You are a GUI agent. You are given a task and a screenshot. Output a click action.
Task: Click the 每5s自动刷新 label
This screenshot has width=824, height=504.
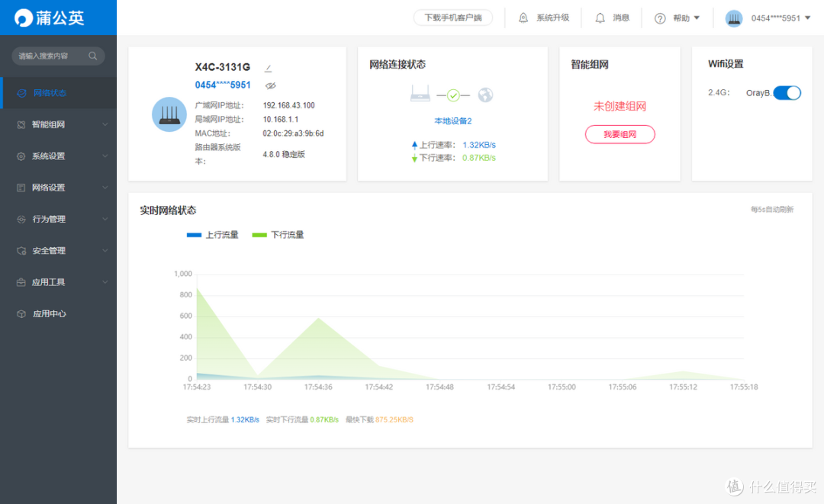click(772, 210)
